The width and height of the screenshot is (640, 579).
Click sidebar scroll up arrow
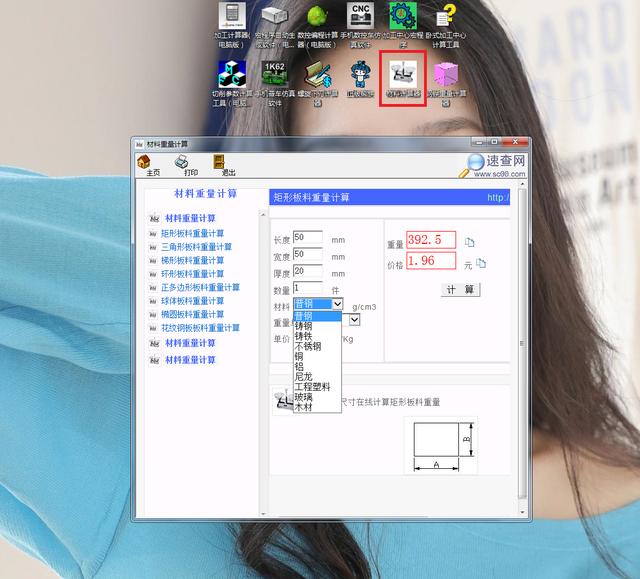[263, 214]
